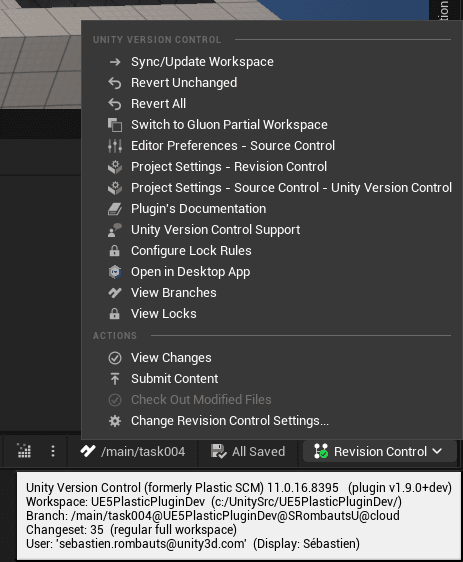
Task: Click the Revision Control status icon
Action: pyautogui.click(x=321, y=451)
